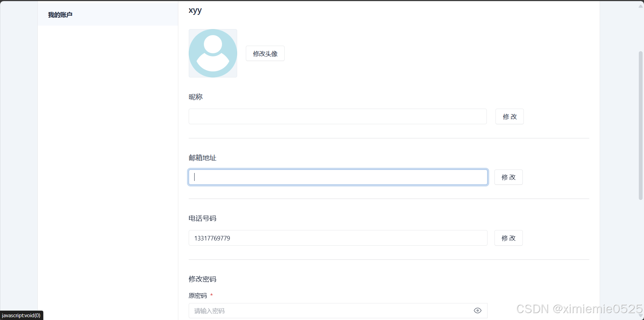Click 修改 button next to 电话号码 field
The image size is (644, 320).
coord(509,238)
